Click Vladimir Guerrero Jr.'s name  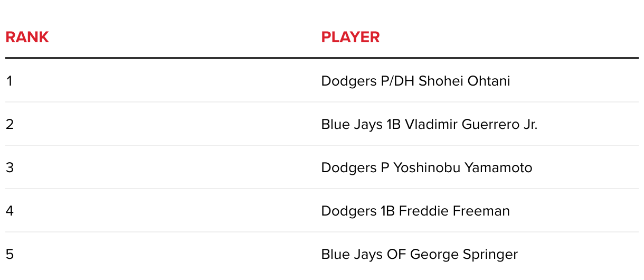[471, 124]
